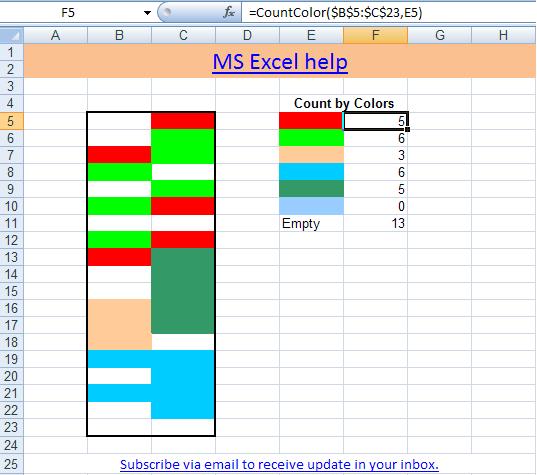This screenshot has height=475, width=537.
Task: Click the red cell B7
Action: pyautogui.click(x=119, y=155)
